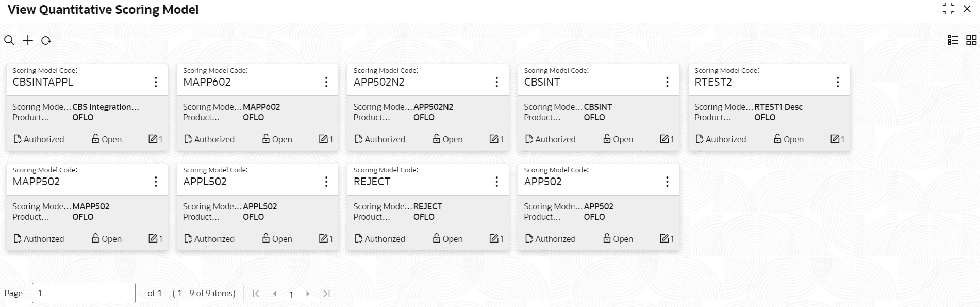Go to the next page arrow
The height and width of the screenshot is (307, 980).
308,294
